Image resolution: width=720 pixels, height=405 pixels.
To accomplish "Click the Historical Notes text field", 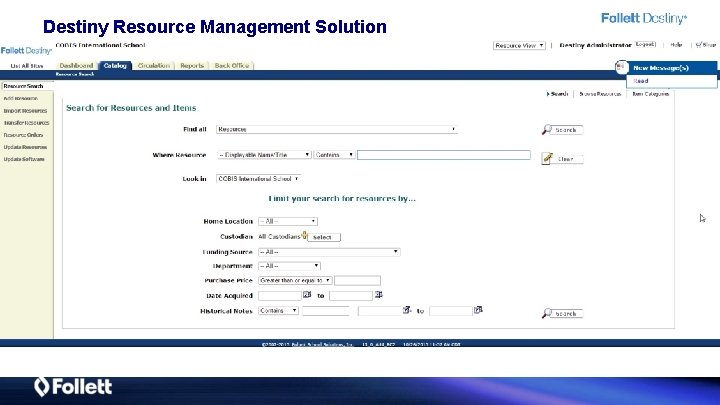I will 326,311.
